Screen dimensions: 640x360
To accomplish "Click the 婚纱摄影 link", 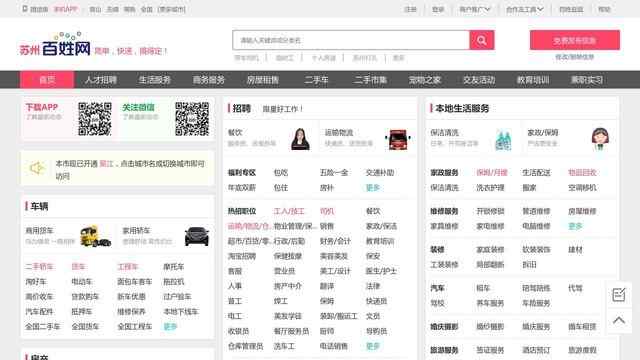I will pos(490,327).
